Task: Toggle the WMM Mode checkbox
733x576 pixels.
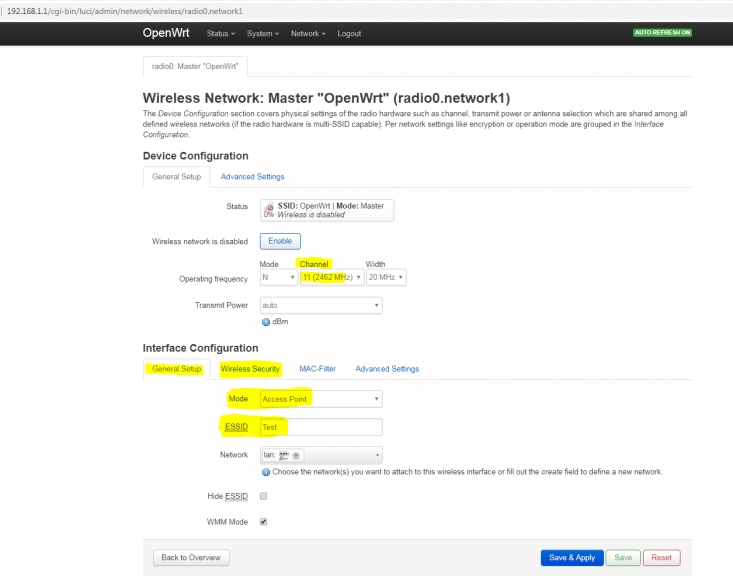Action: 264,522
